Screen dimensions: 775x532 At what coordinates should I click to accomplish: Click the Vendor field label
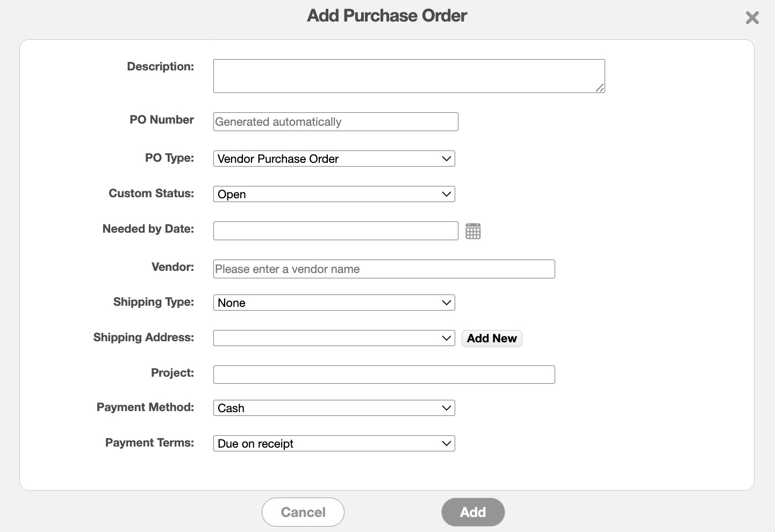[173, 267]
